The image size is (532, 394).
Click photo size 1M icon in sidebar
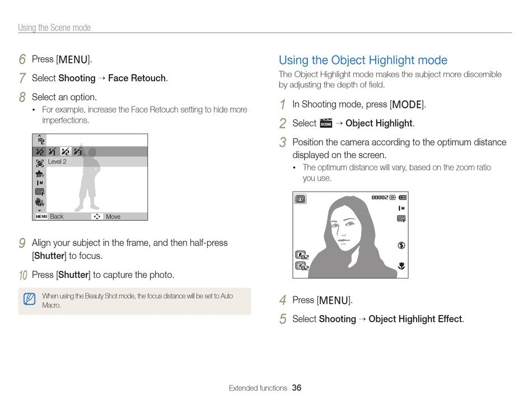coord(40,183)
